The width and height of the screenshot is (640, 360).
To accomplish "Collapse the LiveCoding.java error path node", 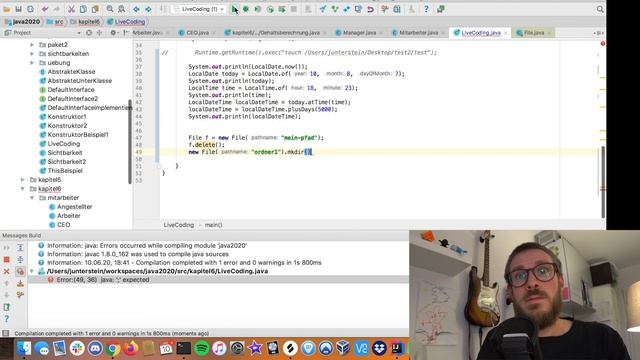I will (x=32, y=271).
